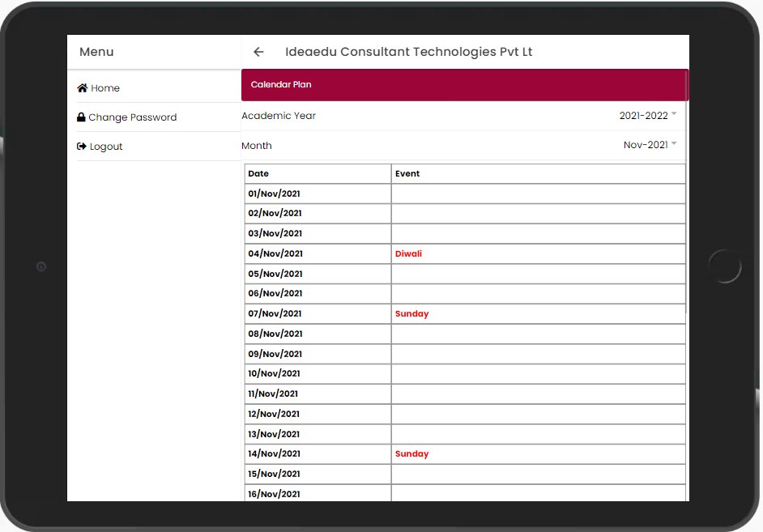The height and width of the screenshot is (532, 763).
Task: Click the back arrow icon in header
Action: tap(258, 52)
